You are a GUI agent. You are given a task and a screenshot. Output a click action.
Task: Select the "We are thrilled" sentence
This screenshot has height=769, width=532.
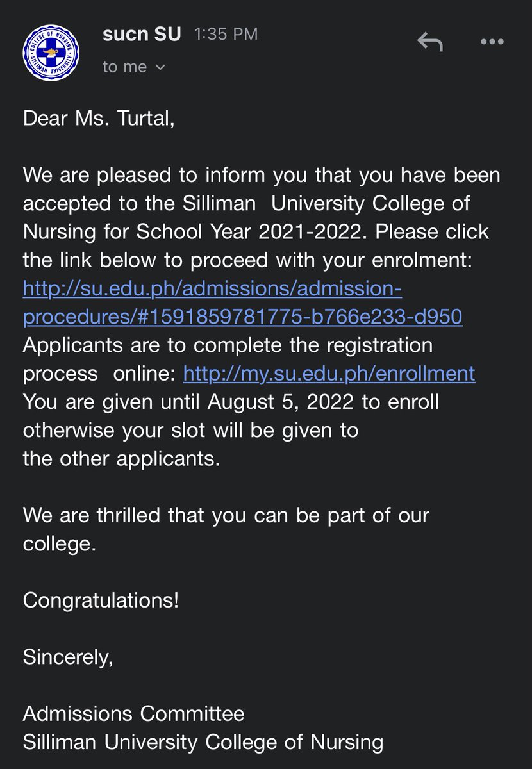coord(226,529)
